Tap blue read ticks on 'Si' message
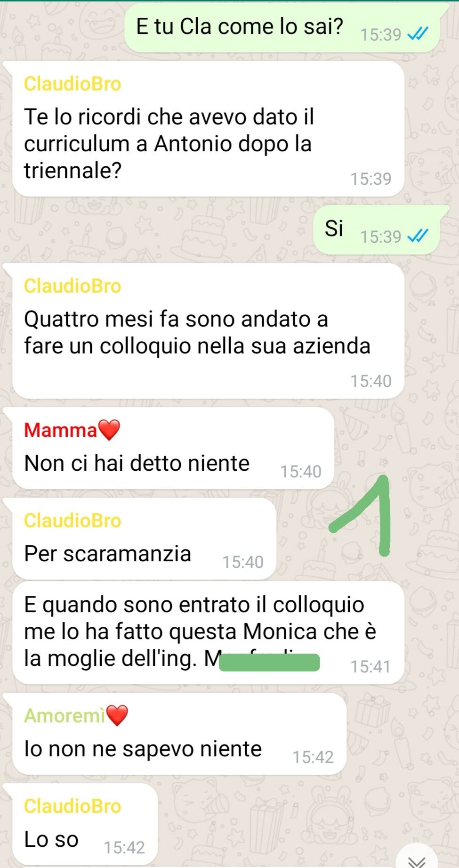The width and height of the screenshot is (459, 868). (418, 236)
